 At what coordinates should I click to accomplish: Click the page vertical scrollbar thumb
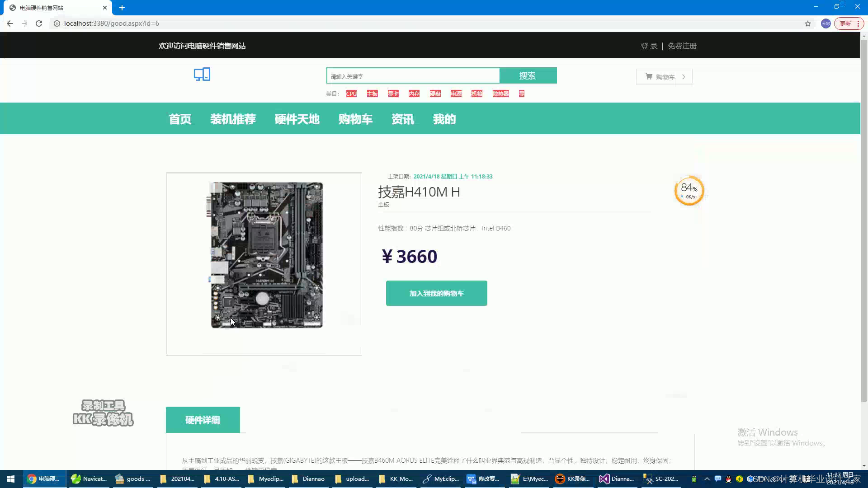tap(864, 221)
